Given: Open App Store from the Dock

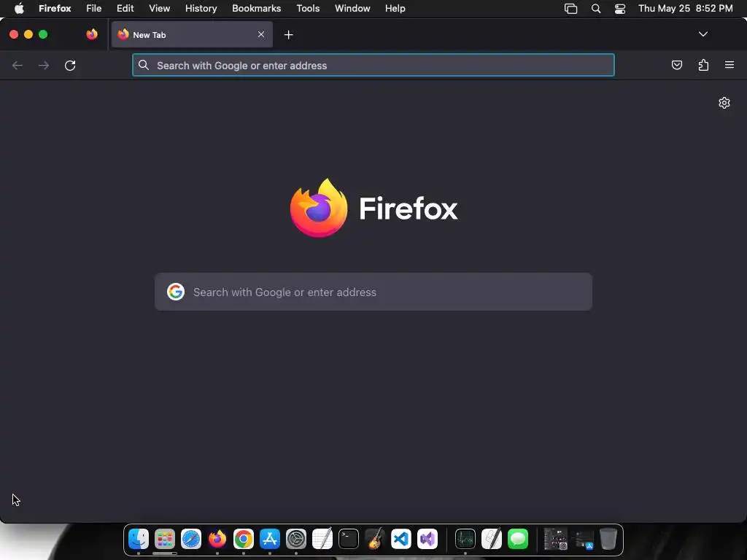Looking at the screenshot, I should click(270, 539).
